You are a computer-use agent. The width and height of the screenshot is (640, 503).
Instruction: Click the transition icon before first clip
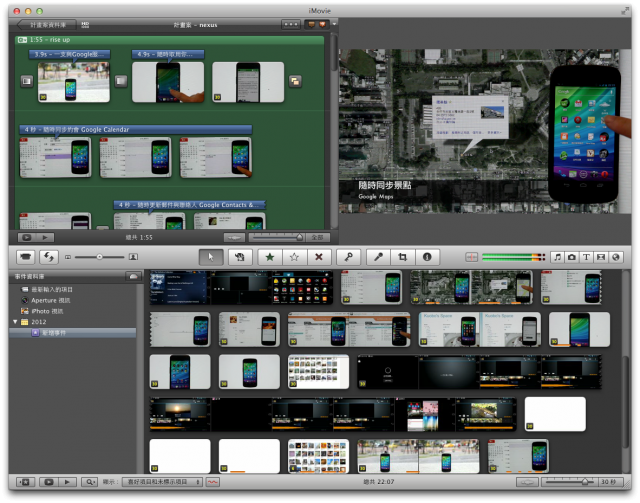pyautogui.click(x=27, y=81)
